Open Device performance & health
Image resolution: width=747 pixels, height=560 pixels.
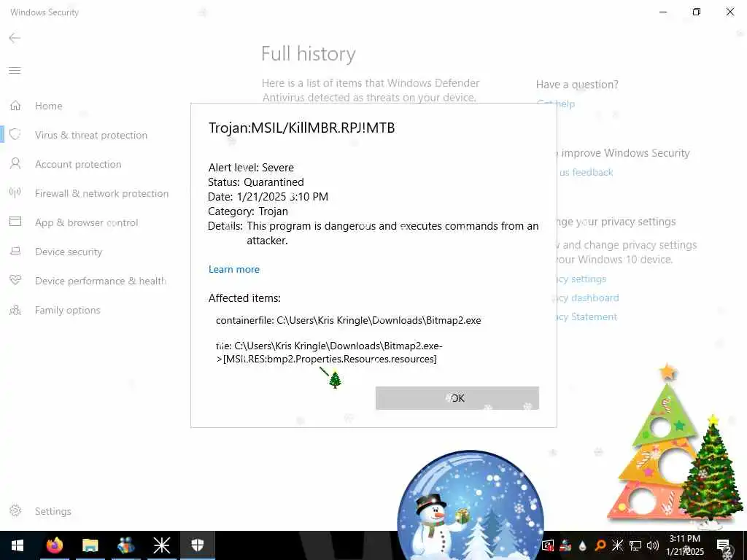[101, 281]
